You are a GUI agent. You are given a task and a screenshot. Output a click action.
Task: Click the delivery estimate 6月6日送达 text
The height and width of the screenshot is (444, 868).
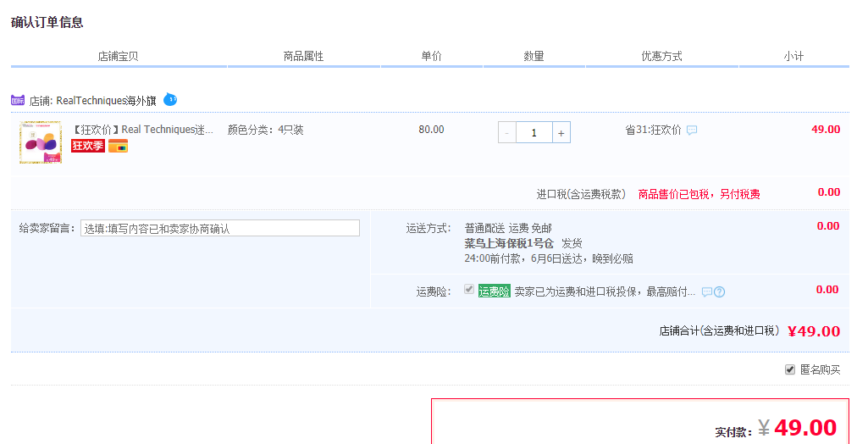pyautogui.click(x=556, y=259)
